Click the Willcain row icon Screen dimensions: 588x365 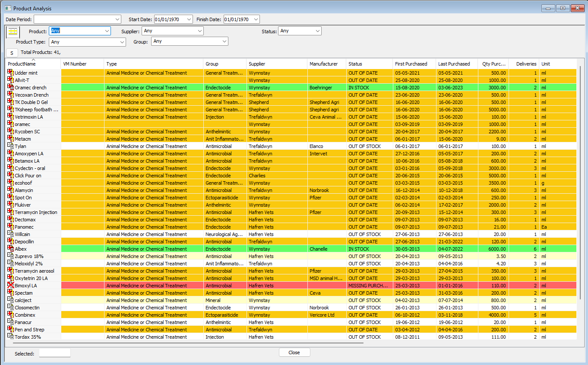coord(11,234)
